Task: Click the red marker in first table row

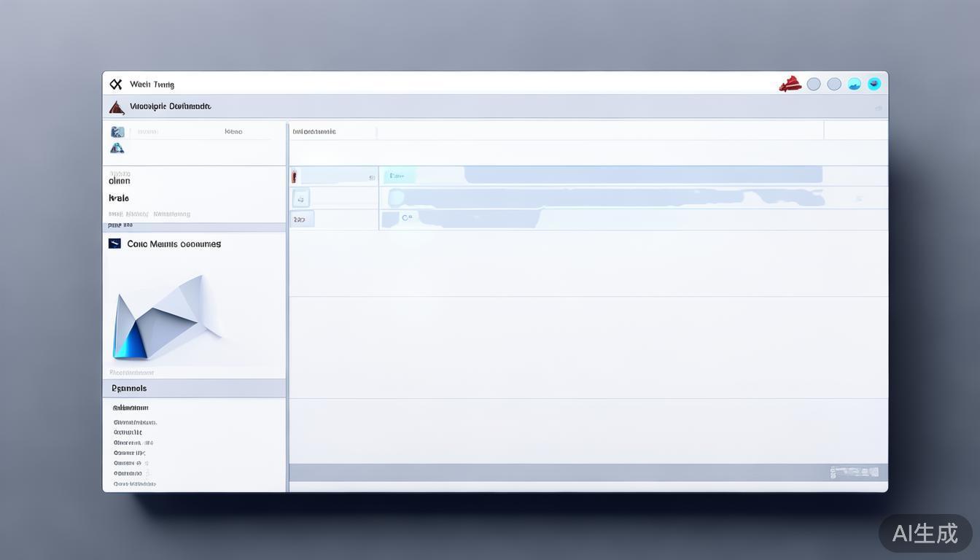Action: point(294,176)
